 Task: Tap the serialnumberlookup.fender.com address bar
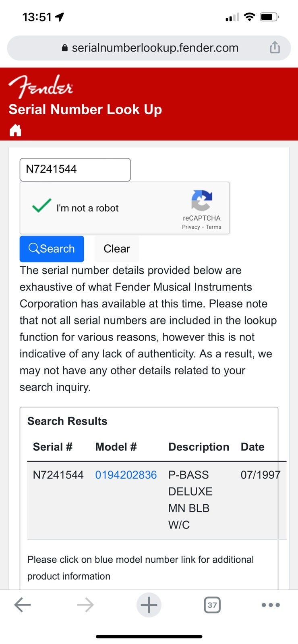pos(155,48)
